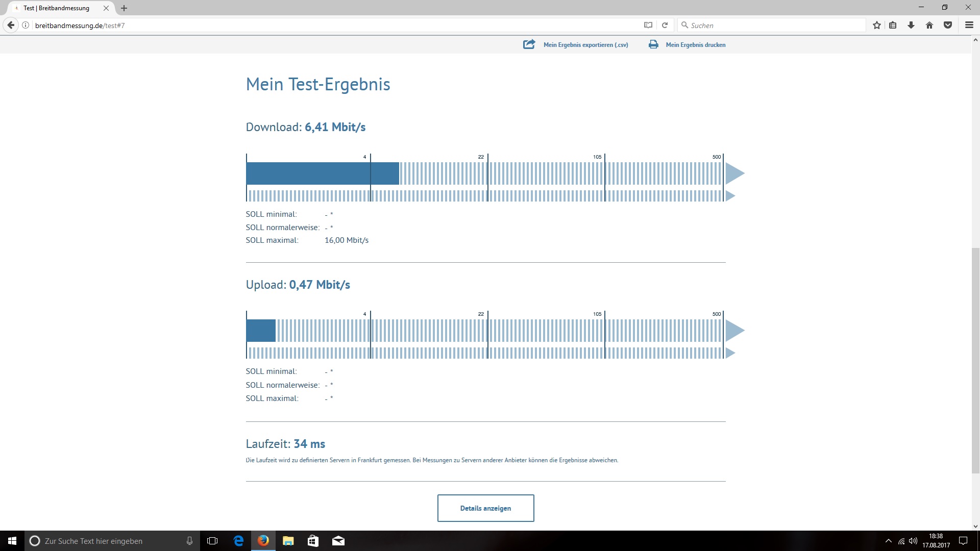Image resolution: width=980 pixels, height=551 pixels.
Task: Open Microsoft Edge from the taskbar
Action: click(238, 541)
